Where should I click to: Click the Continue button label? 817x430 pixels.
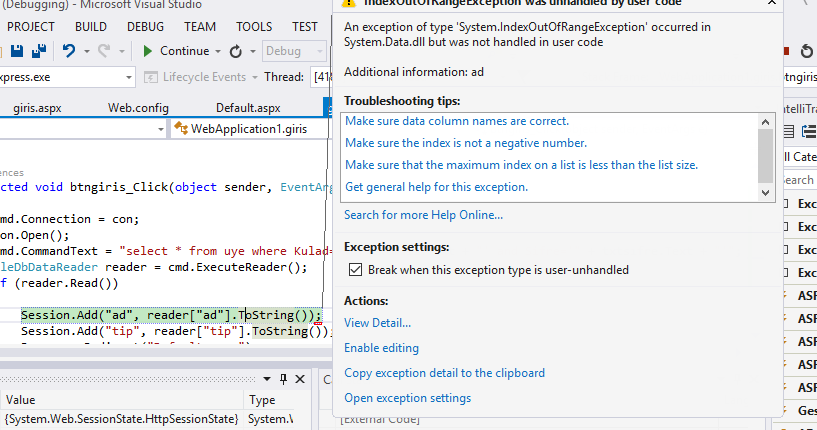click(184, 51)
